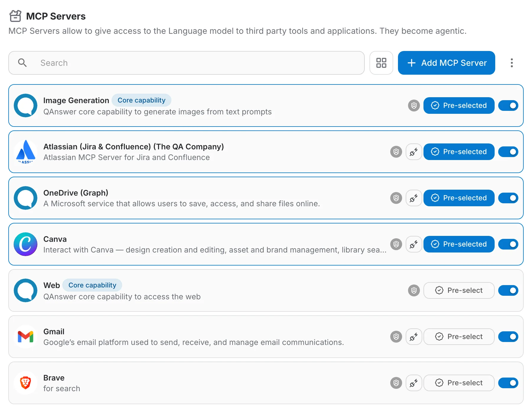Click the Brave plug connection icon
Image resolution: width=532 pixels, height=406 pixels.
[x=414, y=383]
